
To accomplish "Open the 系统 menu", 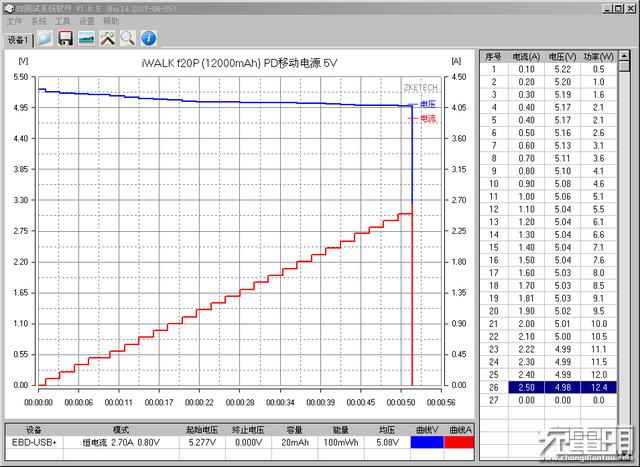I will pyautogui.click(x=39, y=21).
